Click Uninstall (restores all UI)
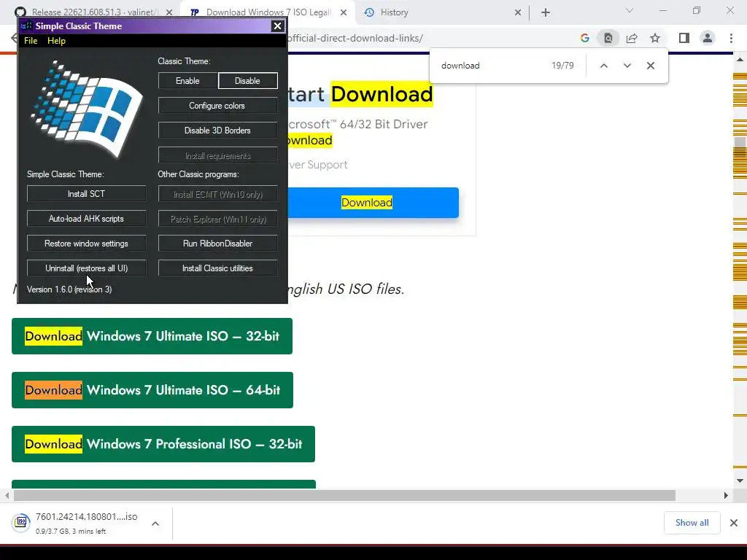The height and width of the screenshot is (560, 747). click(x=86, y=268)
